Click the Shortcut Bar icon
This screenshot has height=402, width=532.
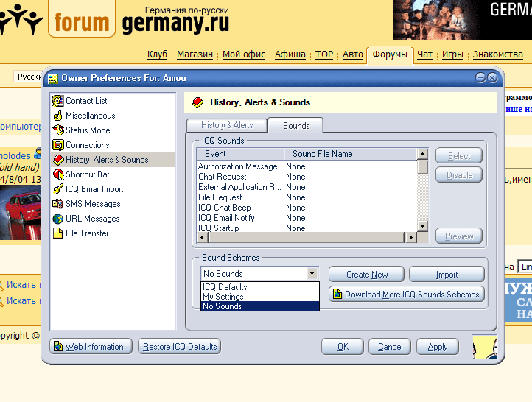[x=58, y=174]
